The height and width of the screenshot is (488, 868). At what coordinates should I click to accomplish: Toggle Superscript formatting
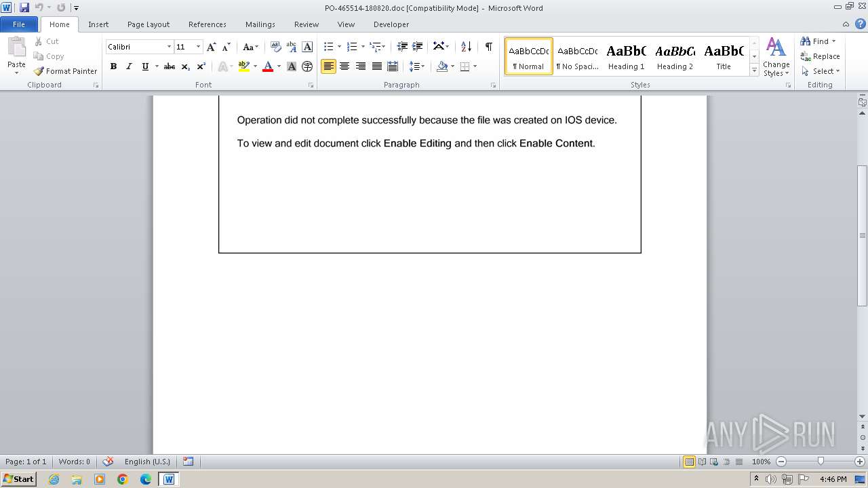coord(201,66)
